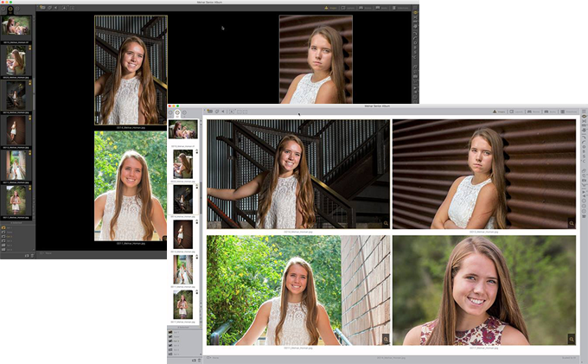Select the first thumbnail in the front window sidebar
The width and height of the screenshot is (588, 364).
click(182, 130)
